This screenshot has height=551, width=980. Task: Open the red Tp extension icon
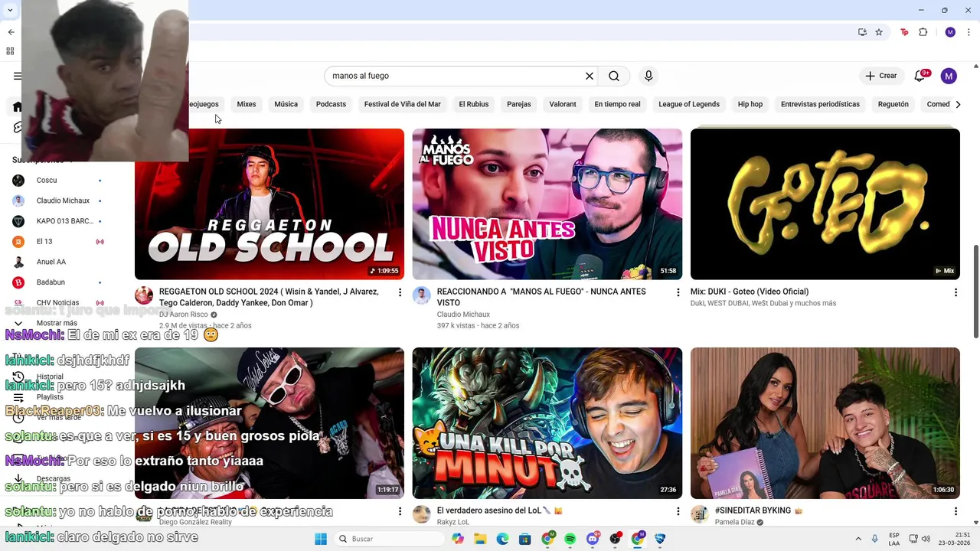click(904, 32)
